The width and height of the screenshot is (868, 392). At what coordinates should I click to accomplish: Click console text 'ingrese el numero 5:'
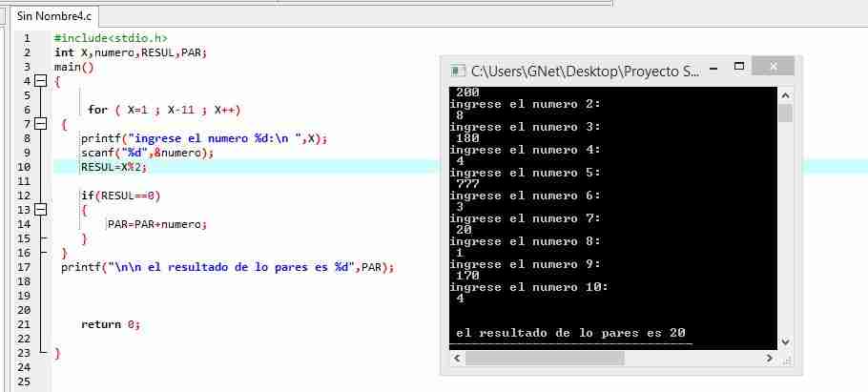(x=526, y=173)
